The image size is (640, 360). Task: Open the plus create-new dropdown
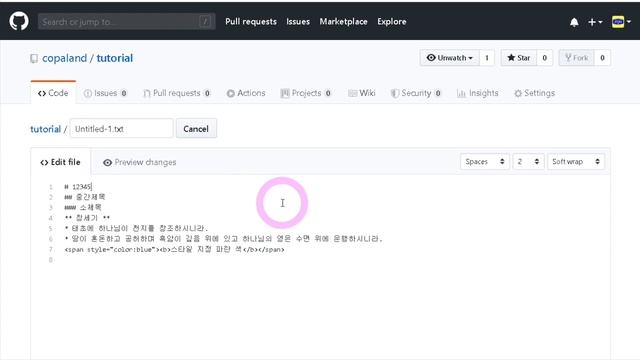click(595, 22)
